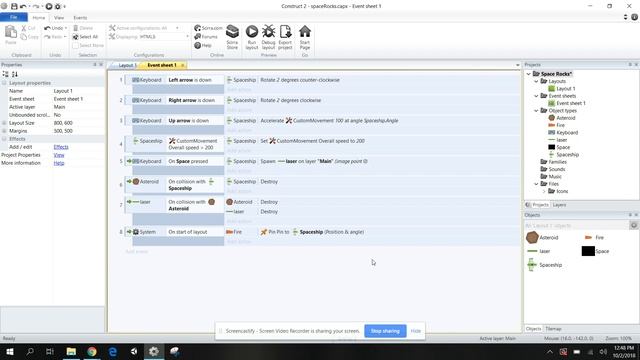Open the Forums link in ribbon

point(206,37)
